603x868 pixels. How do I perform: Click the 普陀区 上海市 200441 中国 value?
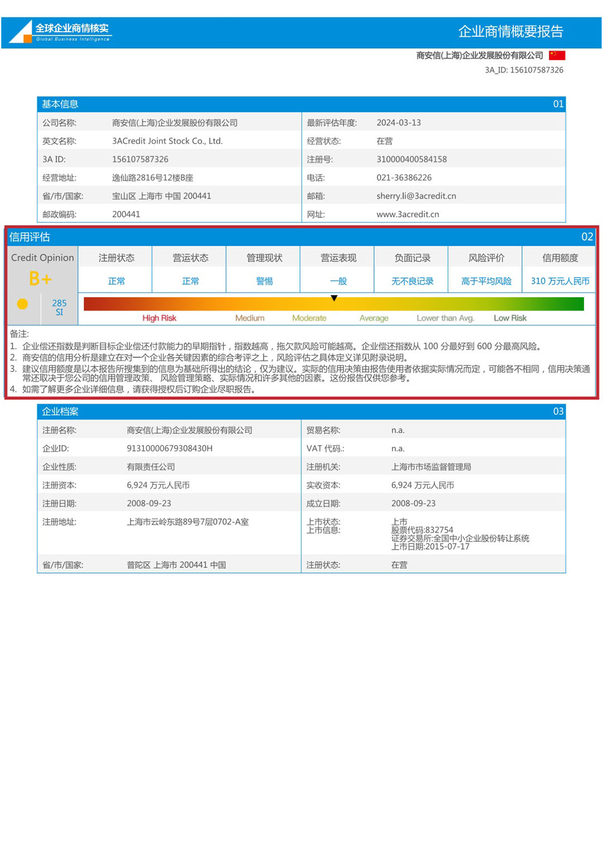tap(176, 565)
